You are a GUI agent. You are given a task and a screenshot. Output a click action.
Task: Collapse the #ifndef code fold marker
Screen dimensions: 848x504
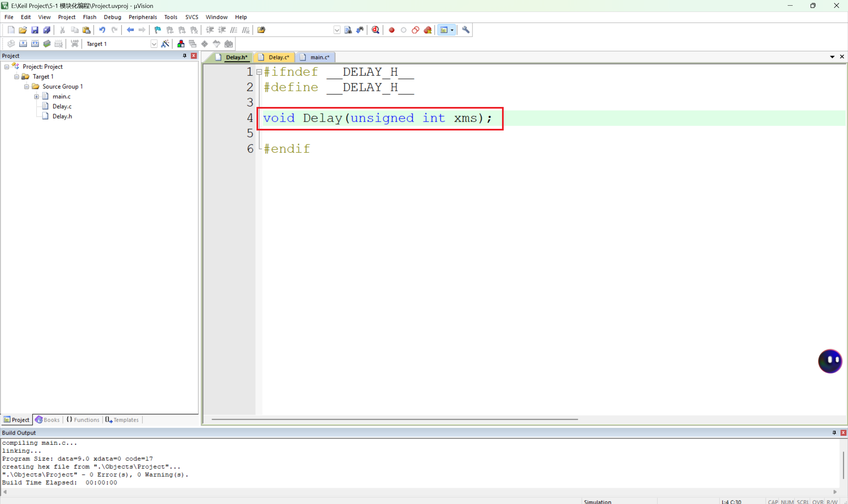[x=259, y=72]
